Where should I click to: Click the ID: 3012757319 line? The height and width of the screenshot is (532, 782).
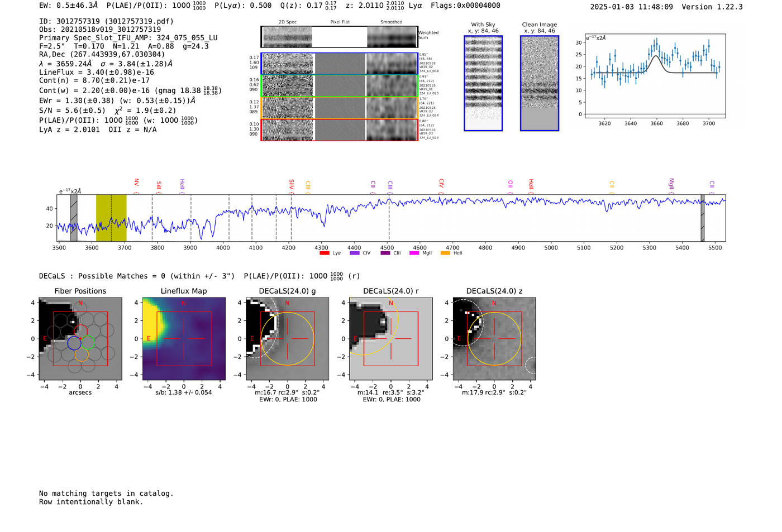tap(106, 21)
